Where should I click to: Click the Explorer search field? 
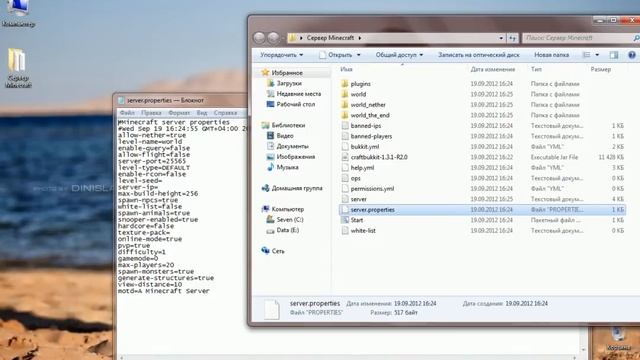tap(580, 38)
